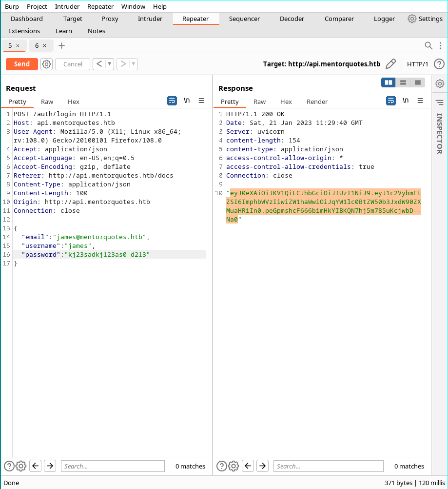Viewport: 448px width, 489px height.
Task: Open Response search settings gear
Action: coord(234,466)
